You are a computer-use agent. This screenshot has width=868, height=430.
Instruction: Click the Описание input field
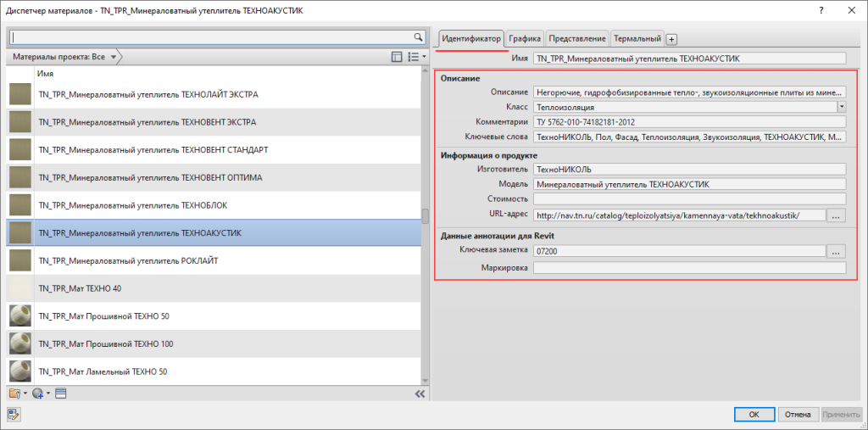[690, 92]
